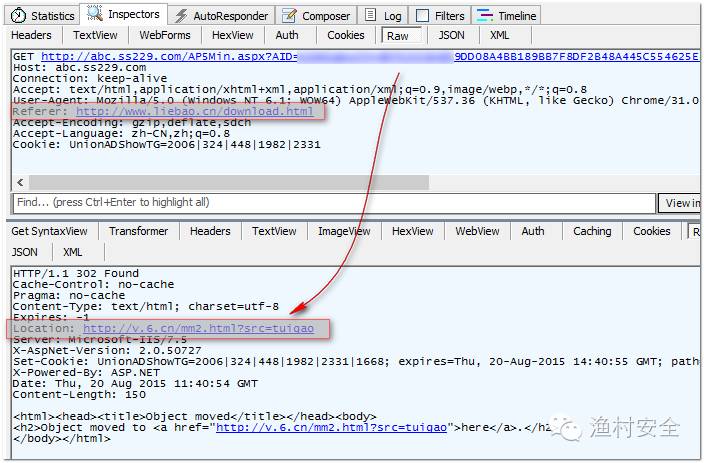Switch to the ImageView tab
Screen dimensions: 704x463
[344, 231]
